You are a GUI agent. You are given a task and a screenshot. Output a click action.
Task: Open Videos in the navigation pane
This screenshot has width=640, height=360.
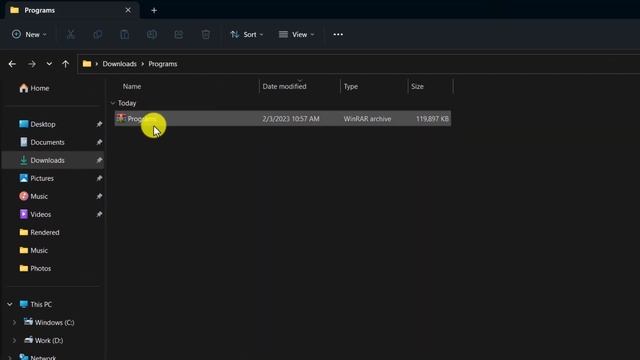point(35,214)
